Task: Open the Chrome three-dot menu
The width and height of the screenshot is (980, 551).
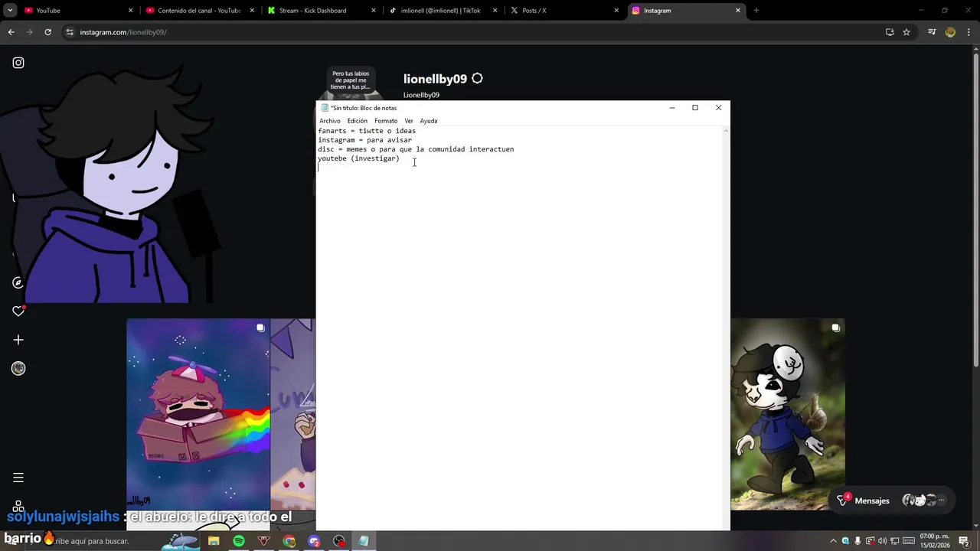Action: coord(968,32)
